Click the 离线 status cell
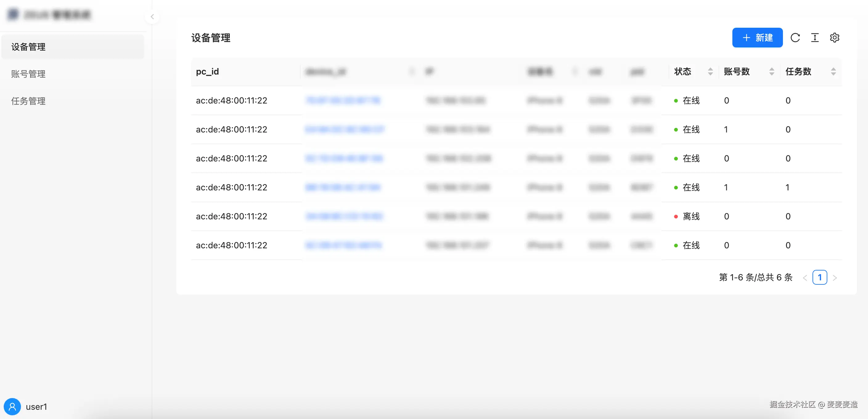The image size is (868, 419). [691, 216]
